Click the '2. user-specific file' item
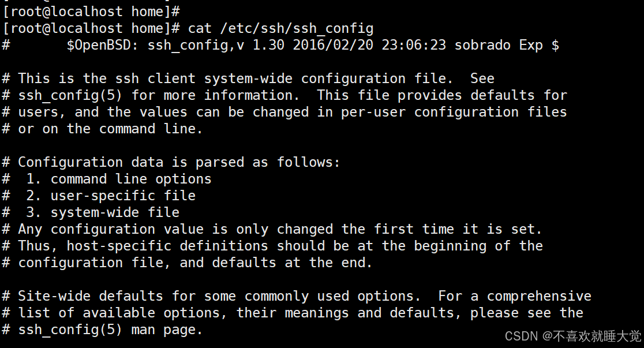Viewport: 644px width, 348px height. pyautogui.click(x=110, y=196)
